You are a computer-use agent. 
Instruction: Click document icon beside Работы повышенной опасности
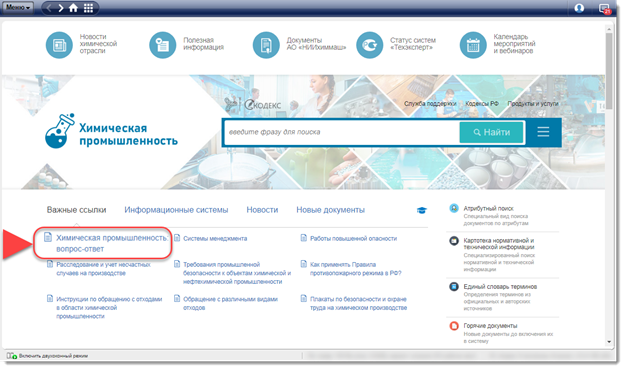tap(304, 238)
